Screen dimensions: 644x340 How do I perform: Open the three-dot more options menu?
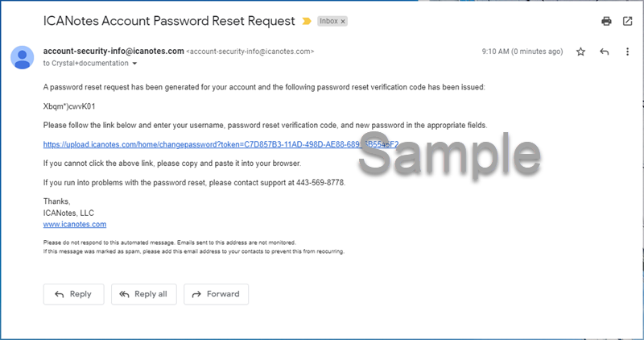[627, 52]
